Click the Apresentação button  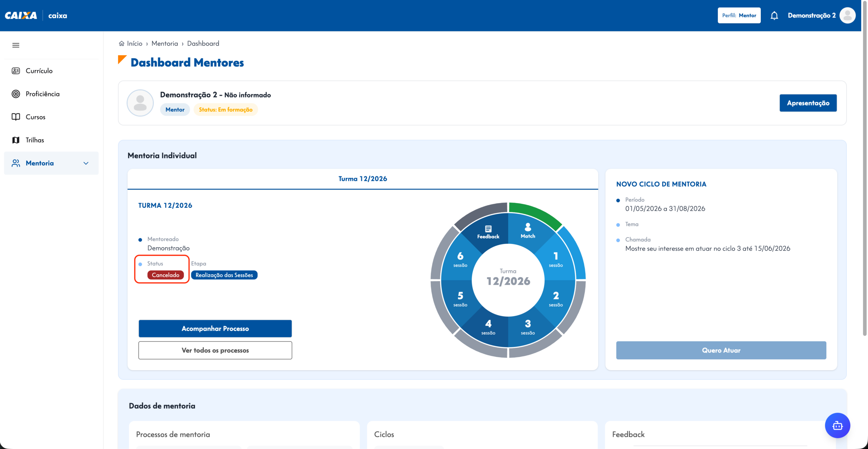(808, 103)
